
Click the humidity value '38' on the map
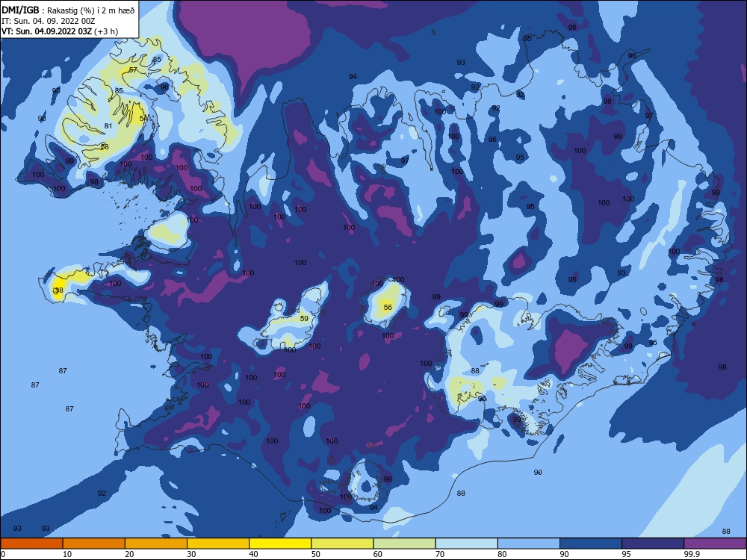[59, 290]
